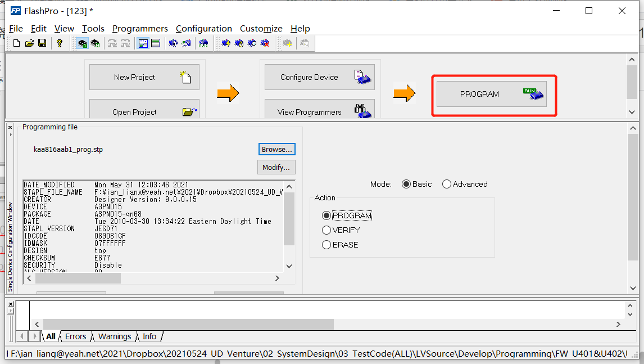Click the right arrow of the file info scrollbar

click(x=276, y=278)
